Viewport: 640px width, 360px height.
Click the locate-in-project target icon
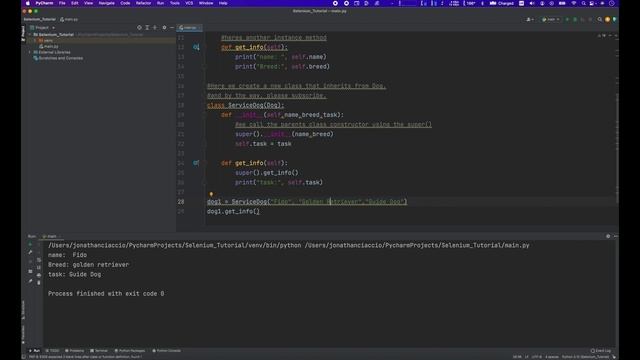(x=139, y=28)
